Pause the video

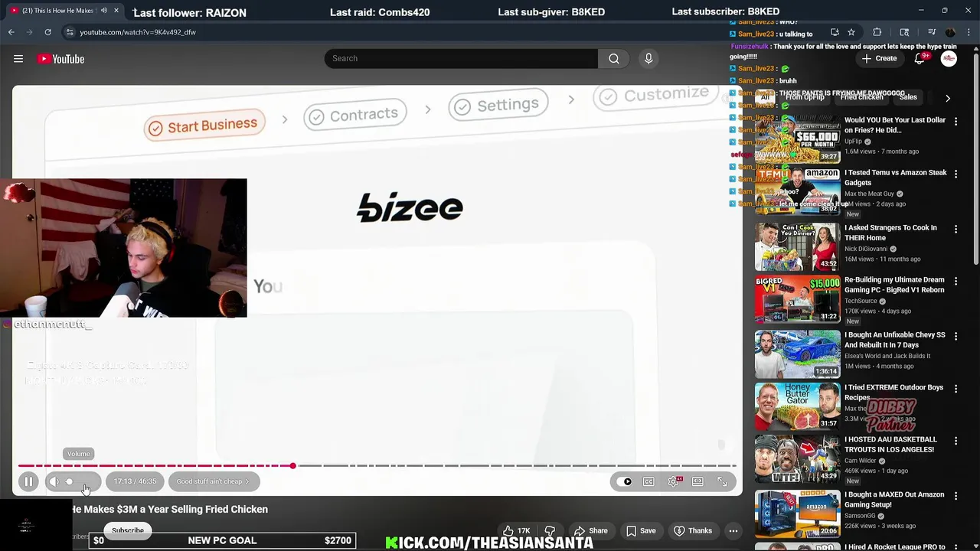coord(28,481)
